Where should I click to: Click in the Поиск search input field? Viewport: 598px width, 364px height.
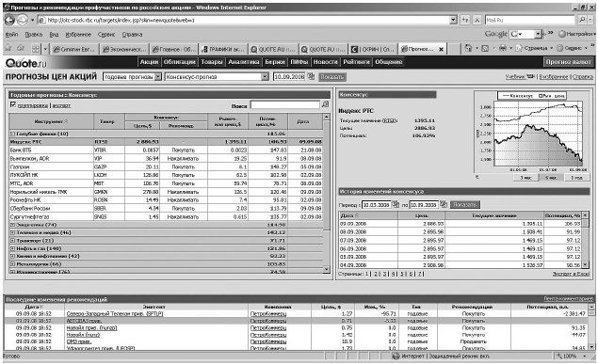pos(285,104)
